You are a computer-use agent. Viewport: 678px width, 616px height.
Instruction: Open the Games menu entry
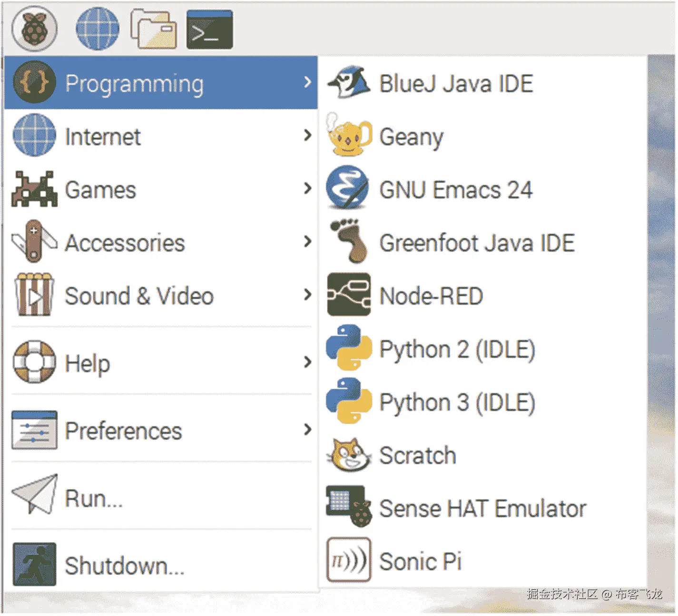[x=99, y=189]
